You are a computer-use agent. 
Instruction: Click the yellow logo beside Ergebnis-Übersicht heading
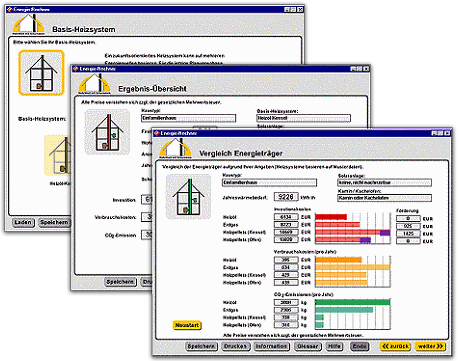point(95,84)
